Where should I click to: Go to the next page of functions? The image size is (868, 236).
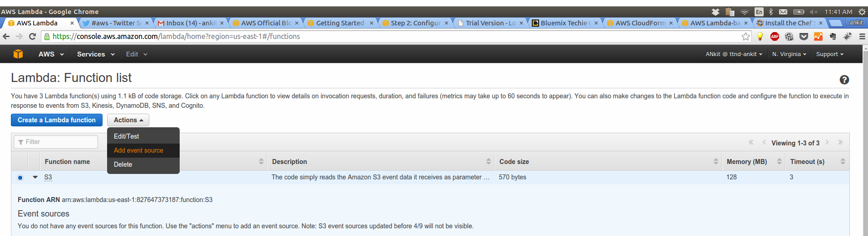tap(827, 142)
